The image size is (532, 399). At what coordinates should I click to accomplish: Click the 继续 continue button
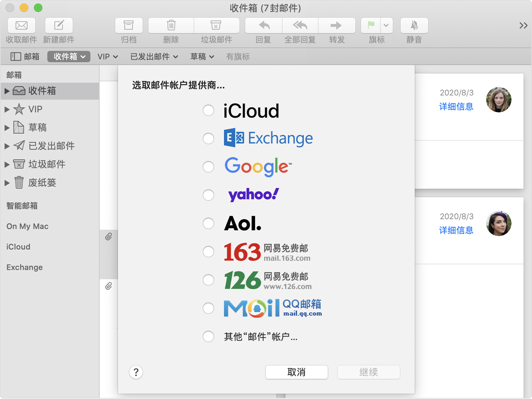coord(369,372)
